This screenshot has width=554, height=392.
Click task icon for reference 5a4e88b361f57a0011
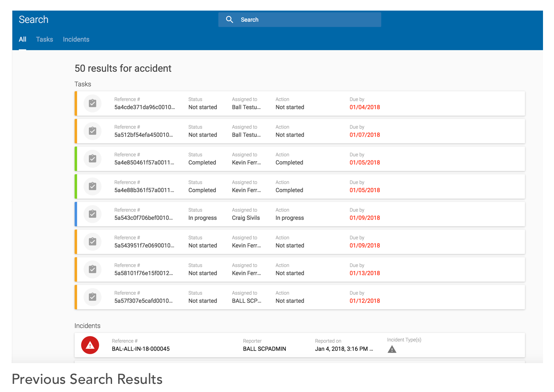[92, 186]
